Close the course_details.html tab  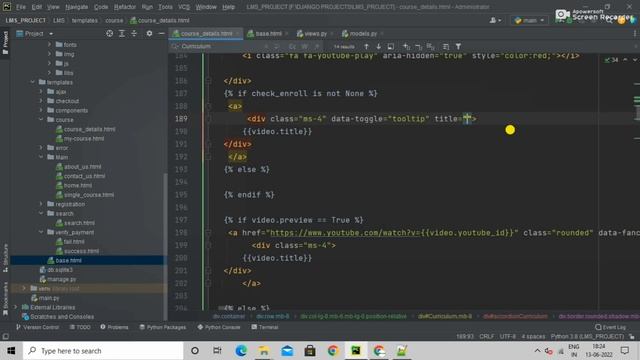coord(238,33)
